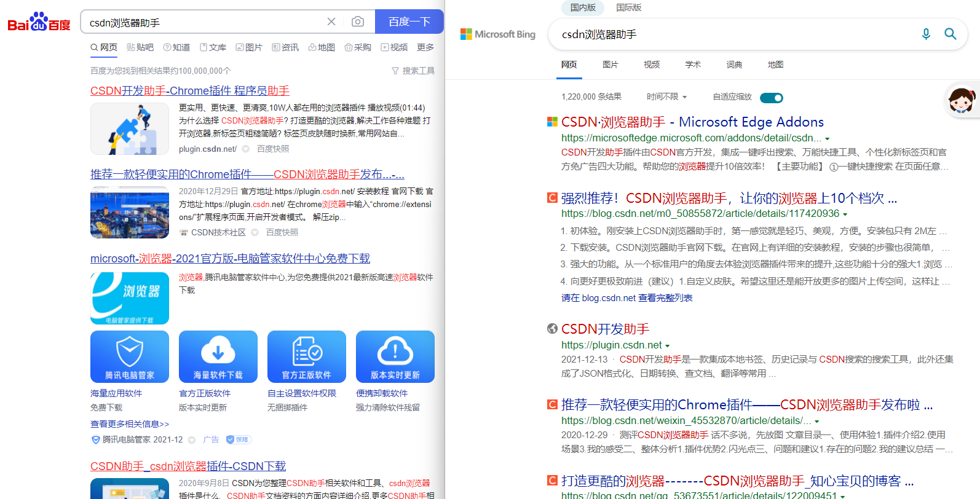This screenshot has height=499, width=980.
Task: Open Baidu 地图 tab
Action: point(322,47)
